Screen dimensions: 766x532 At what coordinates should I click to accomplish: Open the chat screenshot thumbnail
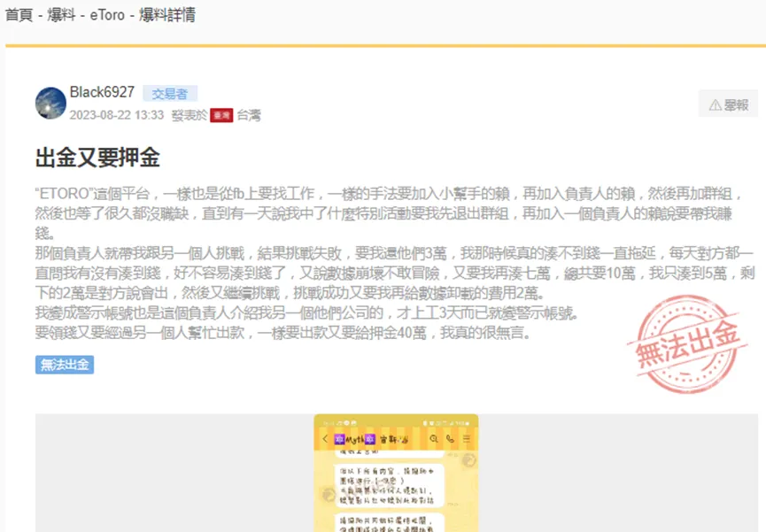[x=396, y=473]
